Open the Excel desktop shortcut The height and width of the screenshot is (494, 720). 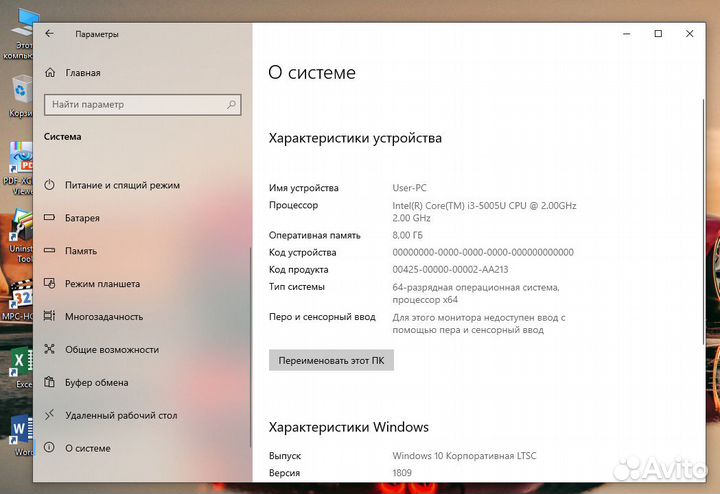(22, 368)
